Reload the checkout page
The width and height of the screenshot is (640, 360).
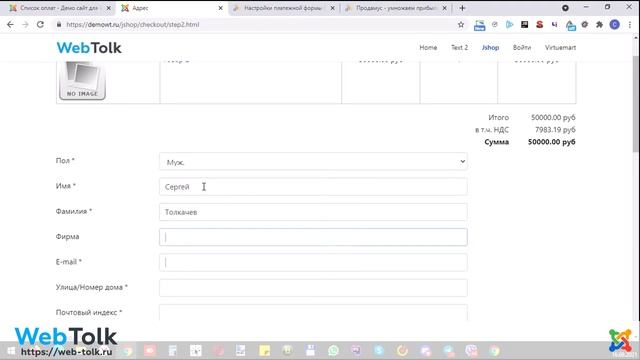(x=40, y=24)
